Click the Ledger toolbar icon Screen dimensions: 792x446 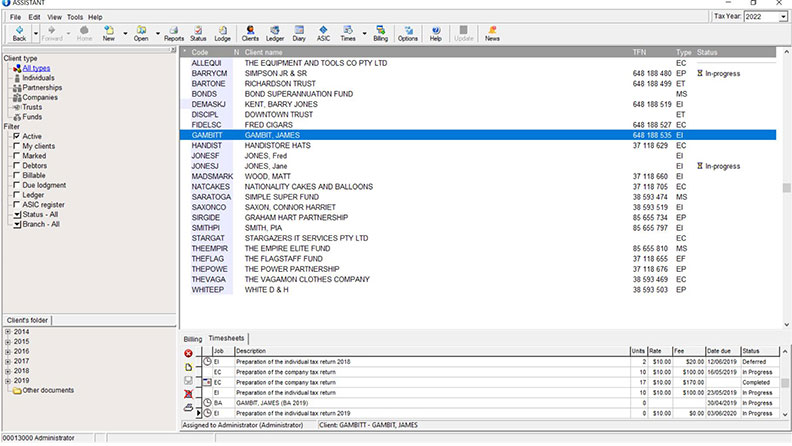273,33
